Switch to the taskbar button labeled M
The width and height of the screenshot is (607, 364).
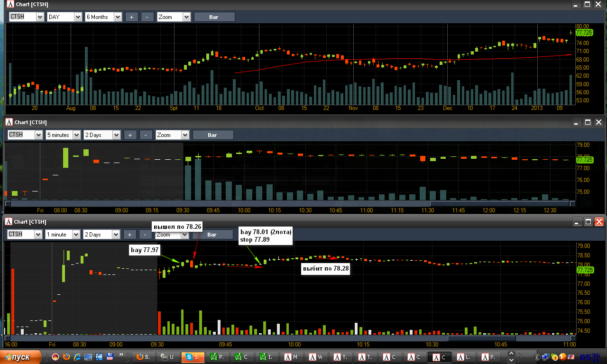(x=292, y=357)
